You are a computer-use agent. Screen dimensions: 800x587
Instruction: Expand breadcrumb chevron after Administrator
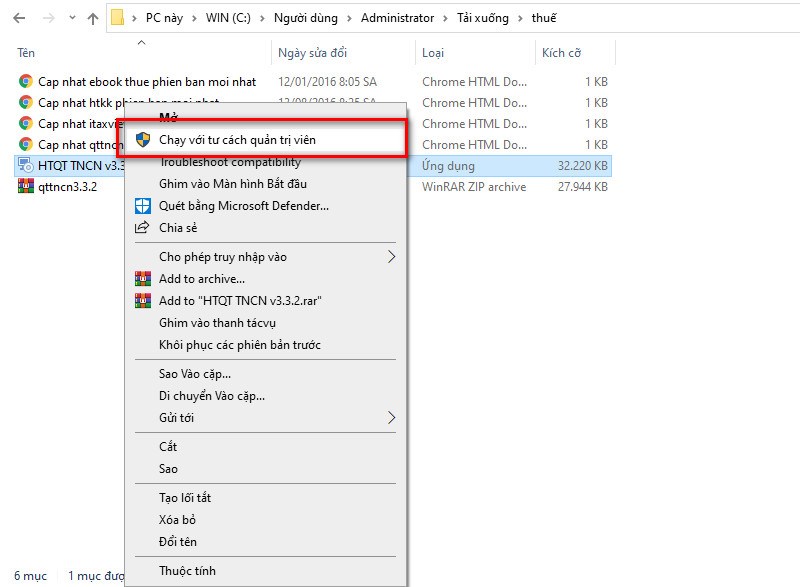[x=445, y=19]
